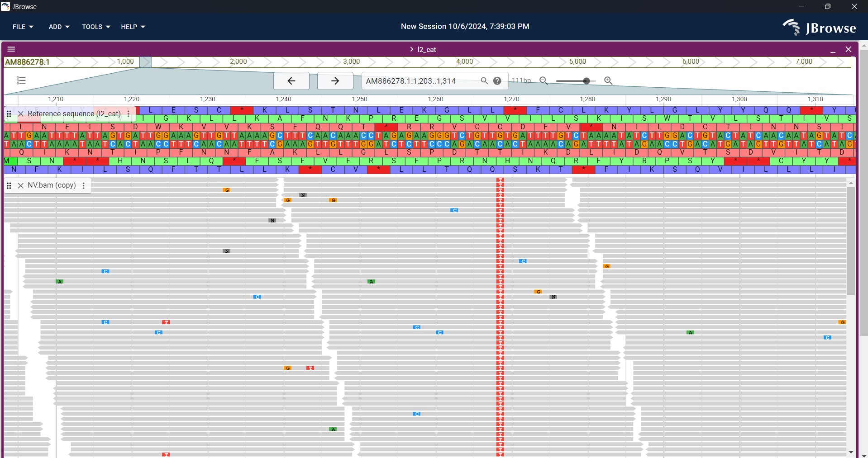The image size is (868, 458).
Task: Click the search magnifier in location box
Action: [x=484, y=81]
